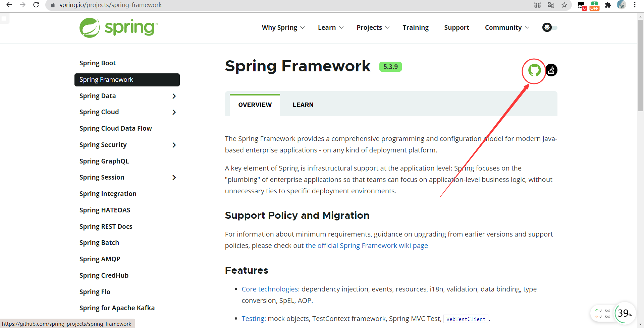Click the Spring Framework page heading
The width and height of the screenshot is (644, 328).
tap(298, 66)
